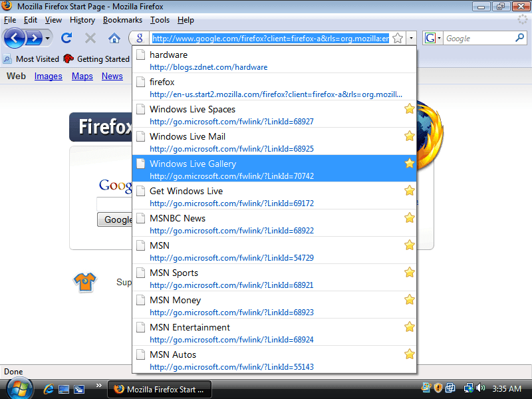
Task: Click the security shield tray icon
Action: 438,388
